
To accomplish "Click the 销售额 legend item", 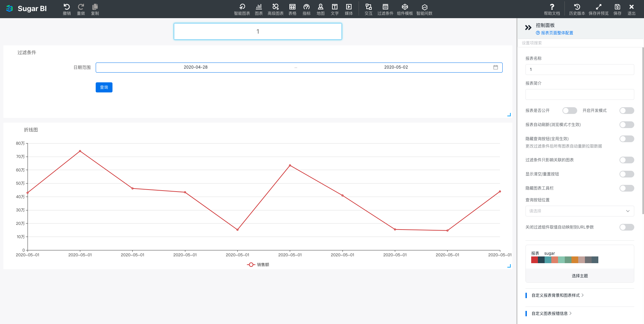I will point(258,265).
